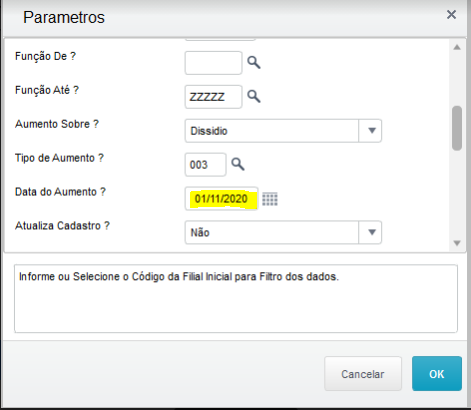Expand the Atualiza Cadastro dropdown arrow
The height and width of the screenshot is (410, 471).
point(372,232)
